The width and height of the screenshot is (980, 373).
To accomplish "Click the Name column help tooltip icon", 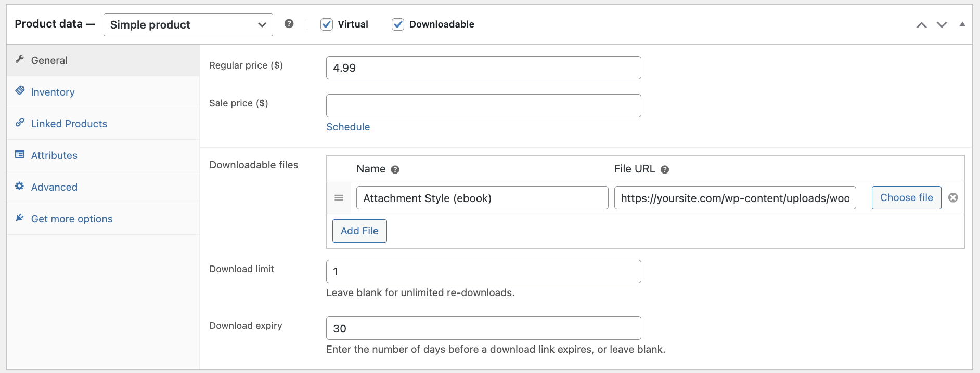I will pos(395,169).
